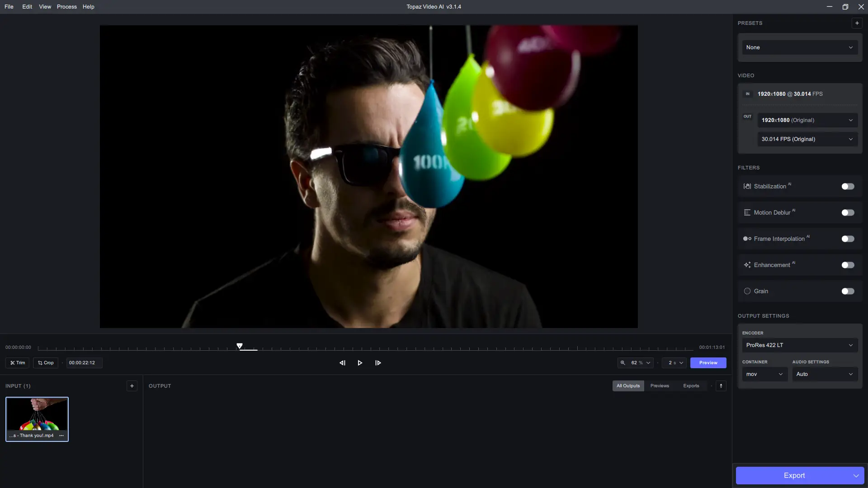Image resolution: width=868 pixels, height=488 pixels.
Task: Click the zoom magnifier icon
Action: click(623, 363)
